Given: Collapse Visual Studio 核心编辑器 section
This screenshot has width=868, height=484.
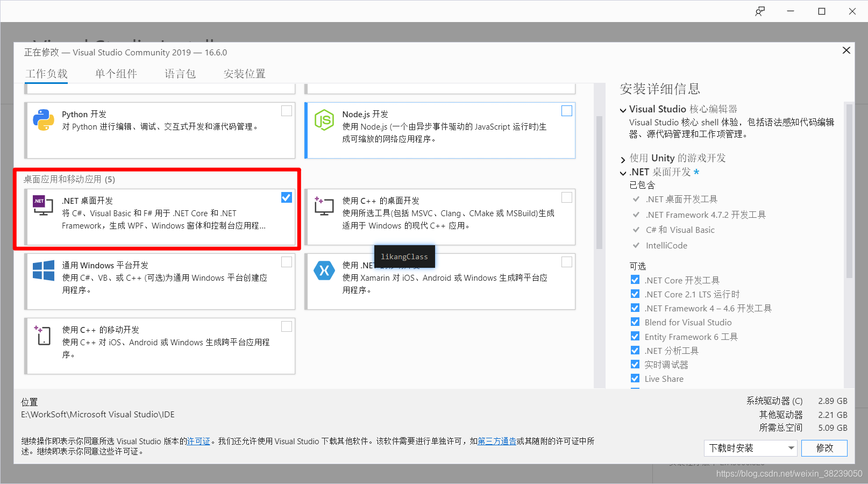Looking at the screenshot, I should [x=623, y=110].
